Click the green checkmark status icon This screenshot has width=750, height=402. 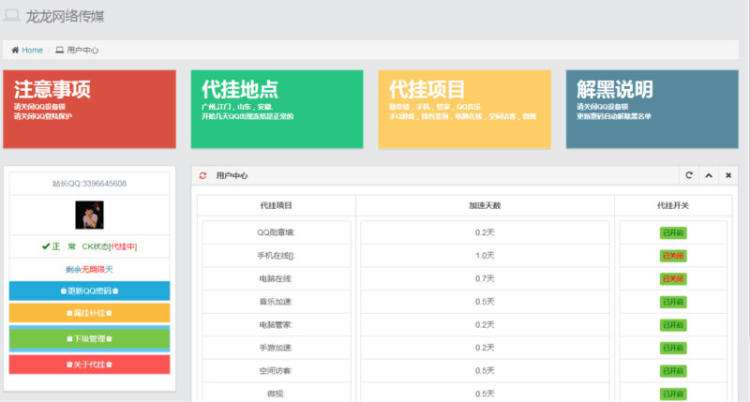[x=46, y=246]
